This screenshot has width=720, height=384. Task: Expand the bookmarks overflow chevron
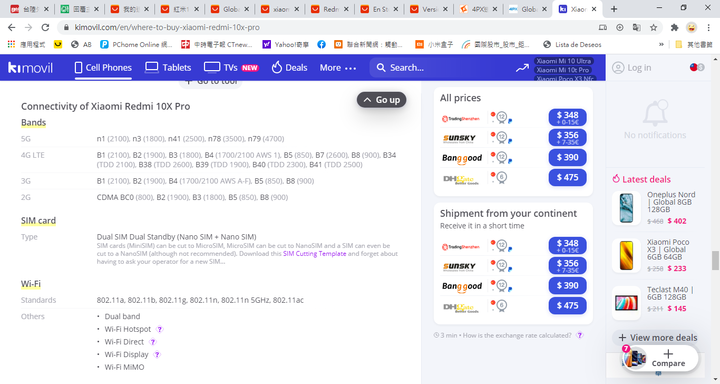(661, 45)
